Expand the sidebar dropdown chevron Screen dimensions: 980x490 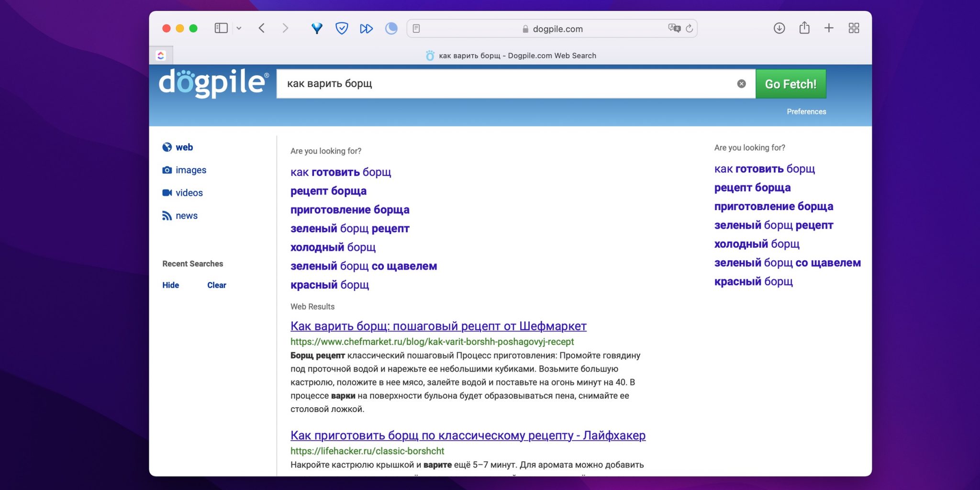click(239, 28)
